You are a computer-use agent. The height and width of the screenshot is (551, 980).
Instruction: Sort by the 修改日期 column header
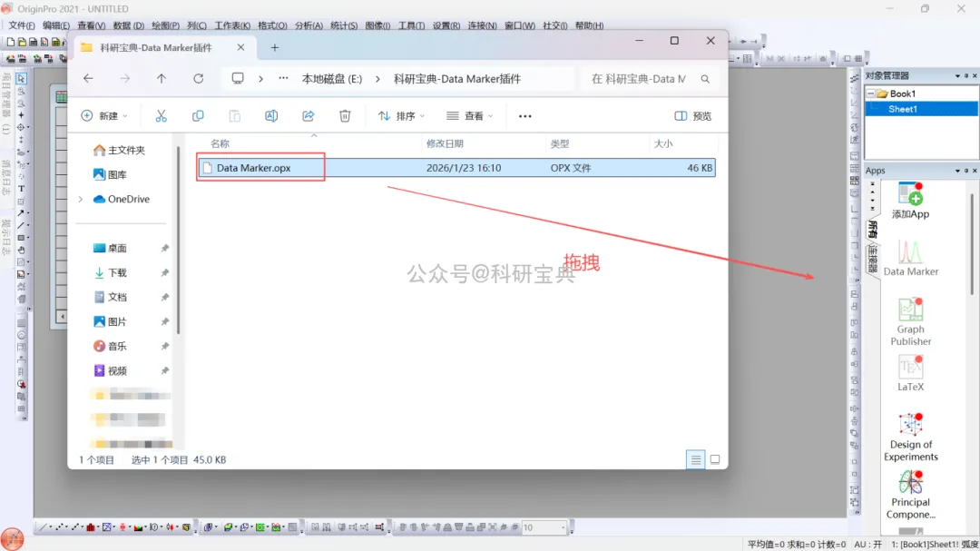pos(445,143)
